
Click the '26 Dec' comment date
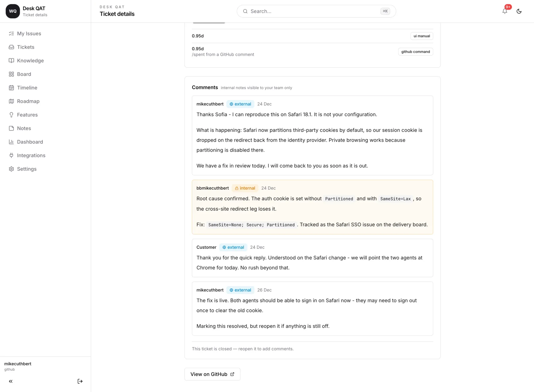point(264,290)
